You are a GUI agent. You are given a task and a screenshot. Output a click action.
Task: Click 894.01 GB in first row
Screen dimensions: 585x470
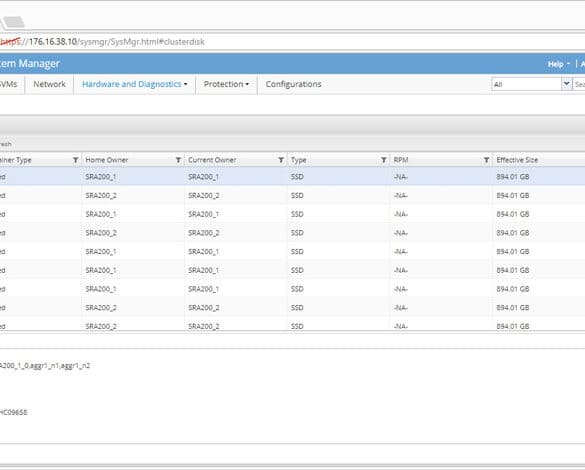pos(513,177)
